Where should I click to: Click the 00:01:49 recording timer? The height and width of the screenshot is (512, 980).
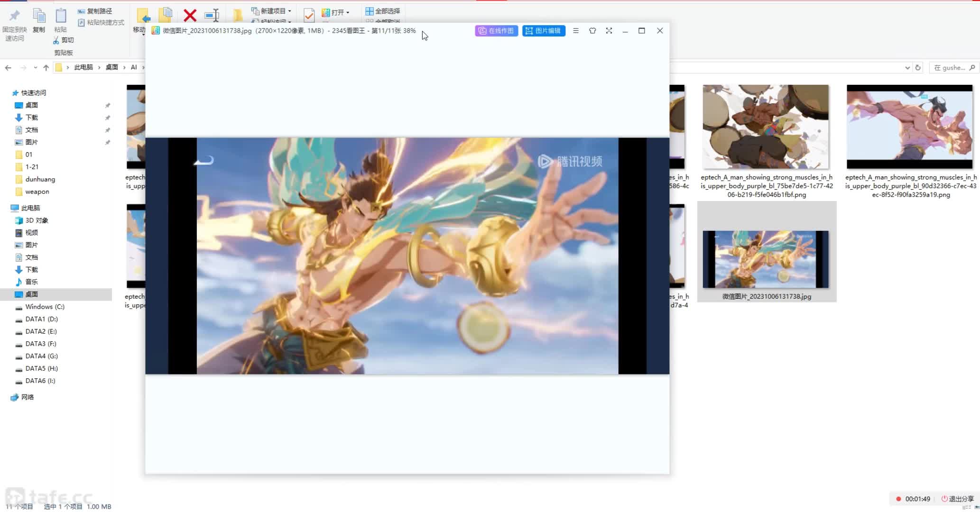[x=917, y=499]
